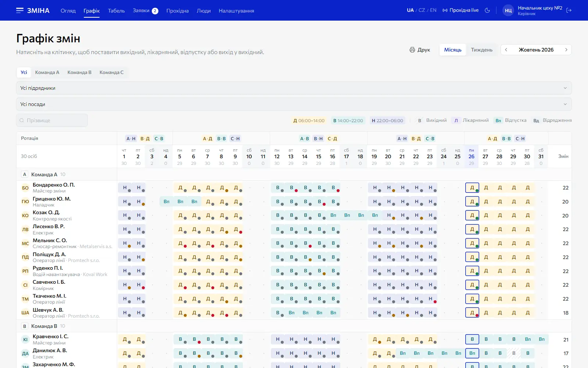
Task: Click the search icon in Прізвище field
Action: pyautogui.click(x=22, y=120)
